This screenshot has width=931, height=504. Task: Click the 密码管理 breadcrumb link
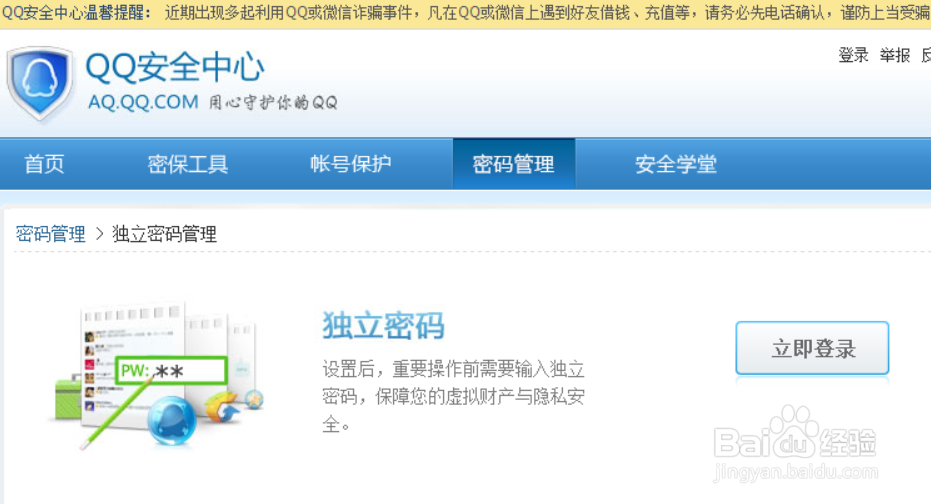coord(50,234)
